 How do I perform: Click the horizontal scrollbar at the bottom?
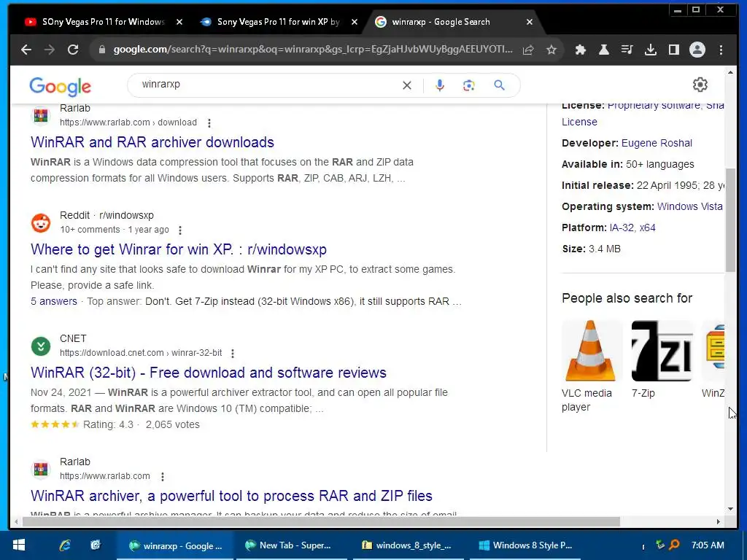tap(322, 522)
